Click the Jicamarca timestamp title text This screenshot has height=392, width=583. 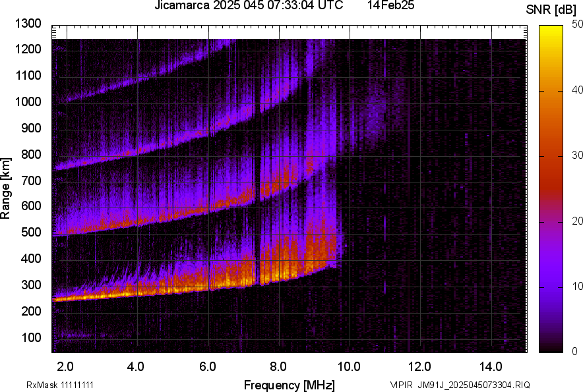(x=248, y=6)
